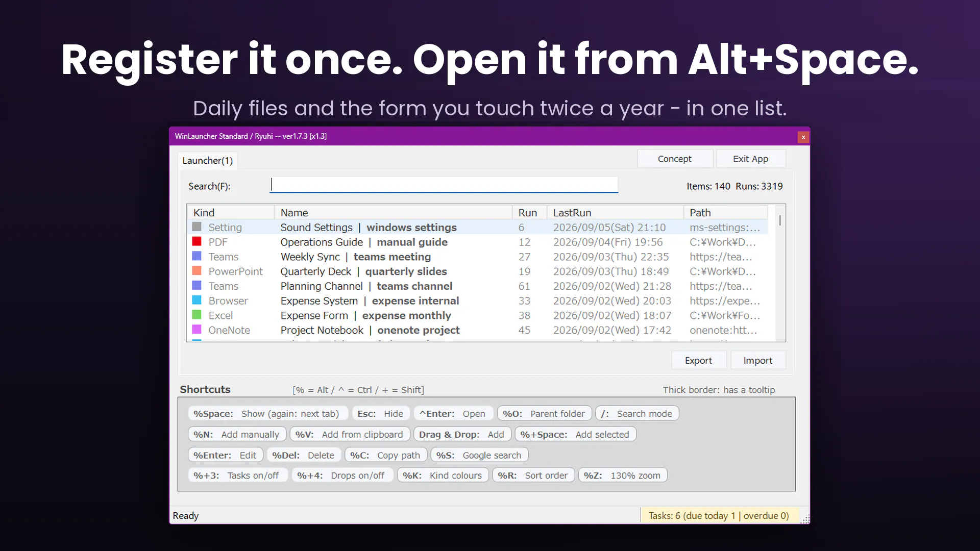This screenshot has width=980, height=551.
Task: Click the %+4: Drops on/off chip
Action: pos(341,475)
